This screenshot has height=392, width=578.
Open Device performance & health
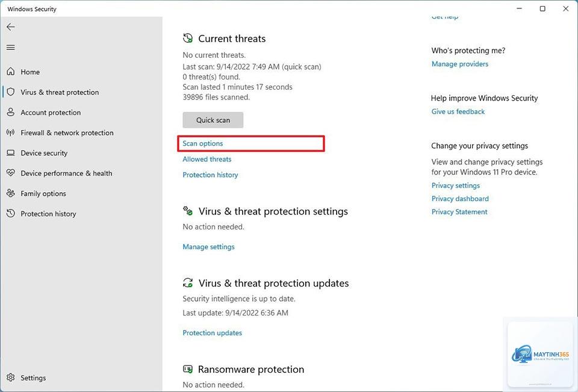[66, 173]
